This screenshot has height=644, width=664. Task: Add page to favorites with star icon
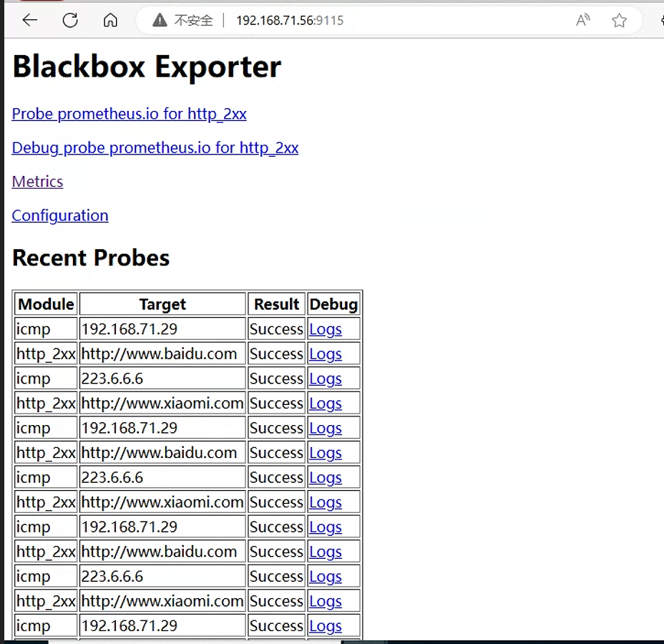tap(619, 20)
